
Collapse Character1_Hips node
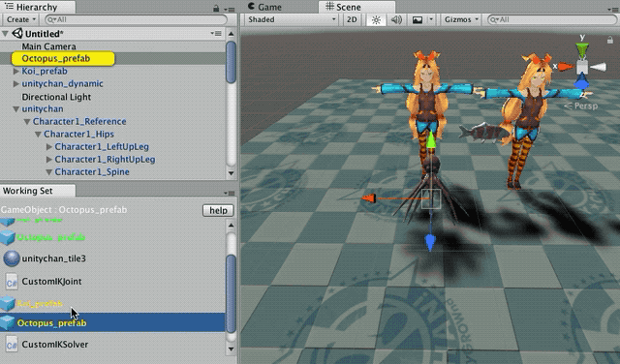39,135
